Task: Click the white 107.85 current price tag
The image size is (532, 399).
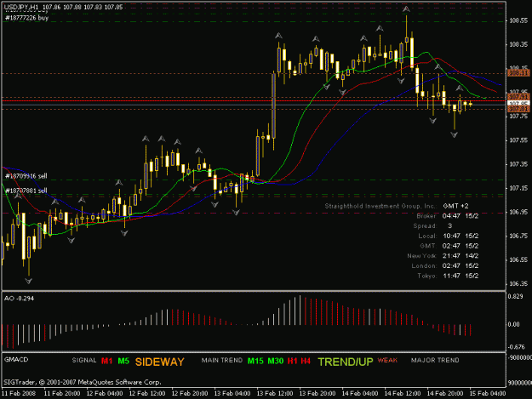Action: 518,103
